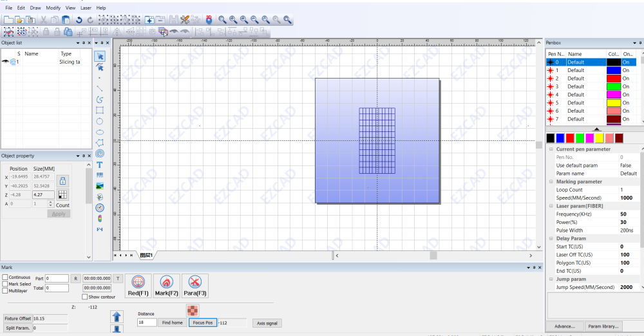Click the Find home button

173,322
